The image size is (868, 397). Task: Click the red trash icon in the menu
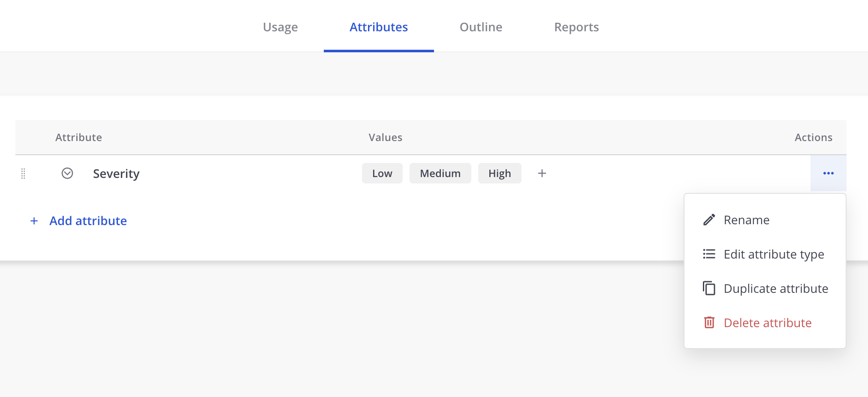tap(710, 322)
